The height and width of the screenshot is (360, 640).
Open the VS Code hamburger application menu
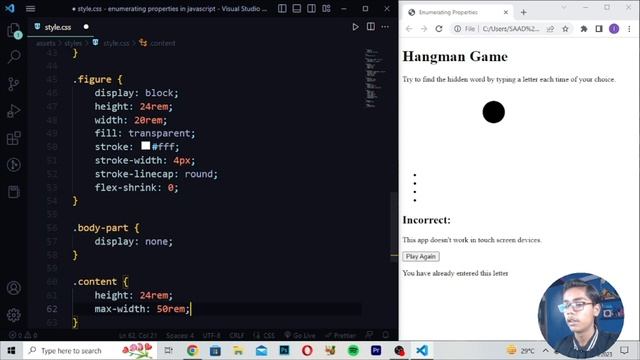click(31, 9)
